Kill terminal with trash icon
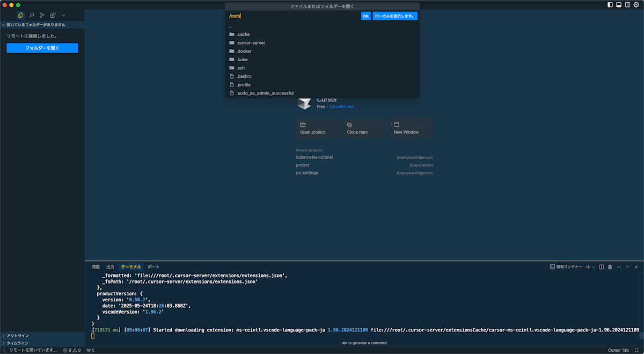 pyautogui.click(x=610, y=267)
